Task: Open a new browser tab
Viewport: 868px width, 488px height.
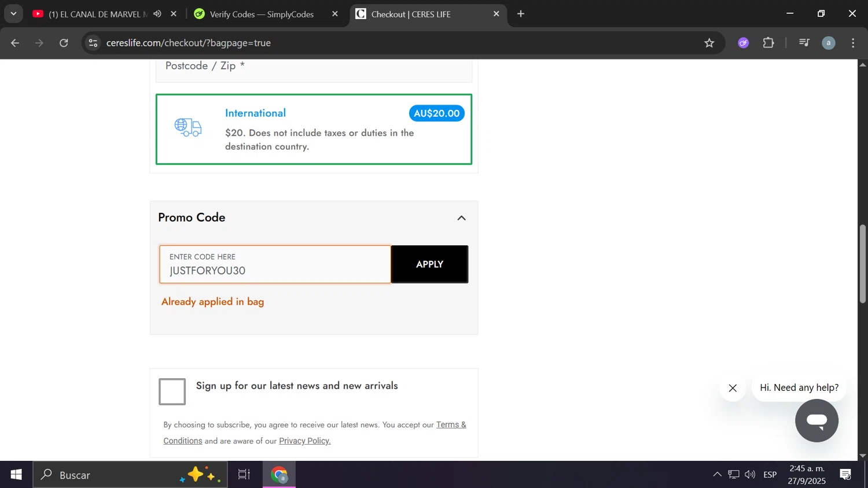Action: 521,14
